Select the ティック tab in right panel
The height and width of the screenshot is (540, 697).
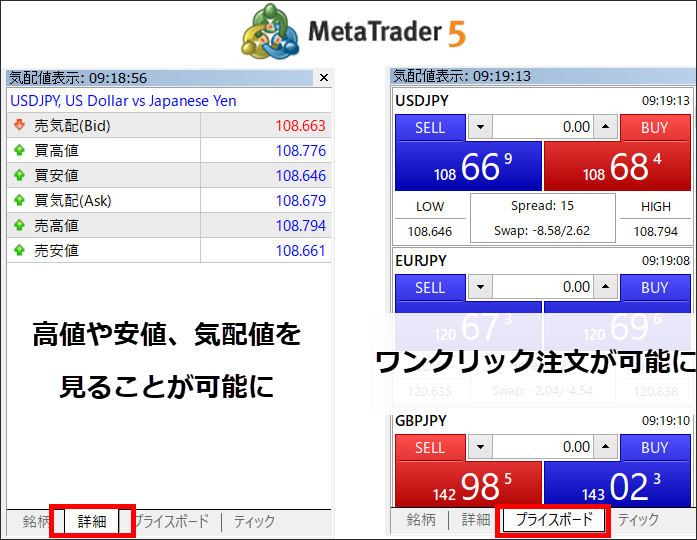638,520
